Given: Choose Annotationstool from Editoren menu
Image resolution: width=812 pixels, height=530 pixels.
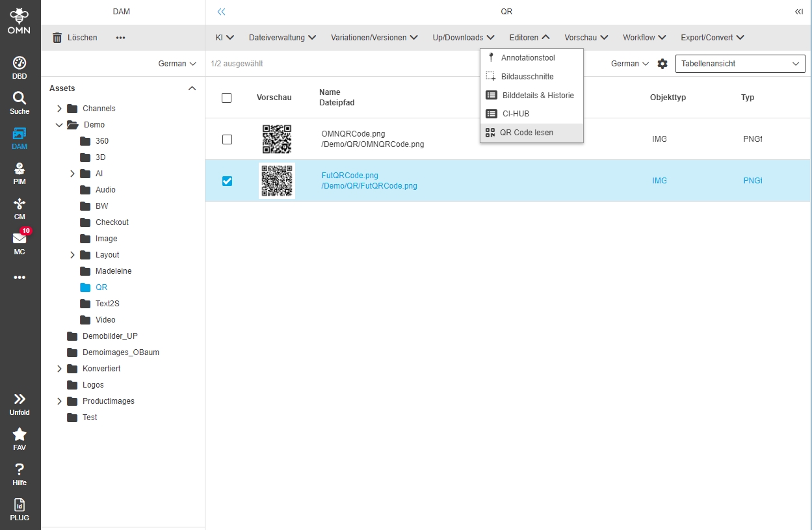Looking at the screenshot, I should (x=527, y=58).
